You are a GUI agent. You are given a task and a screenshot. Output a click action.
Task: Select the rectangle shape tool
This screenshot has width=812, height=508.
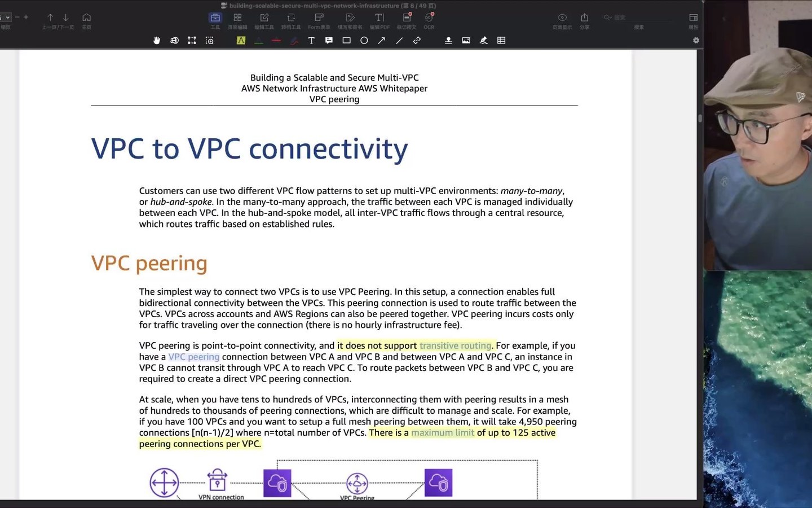(x=346, y=41)
